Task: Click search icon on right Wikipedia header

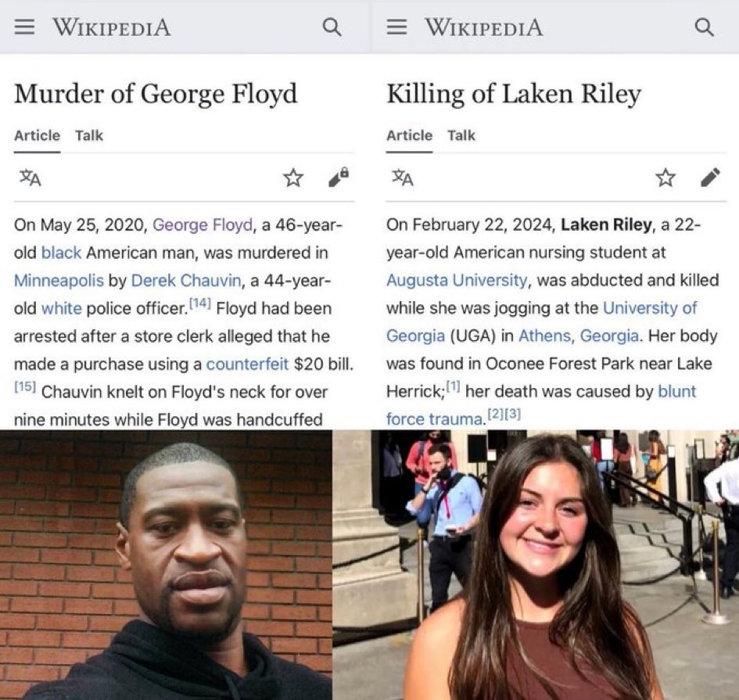Action: click(704, 27)
